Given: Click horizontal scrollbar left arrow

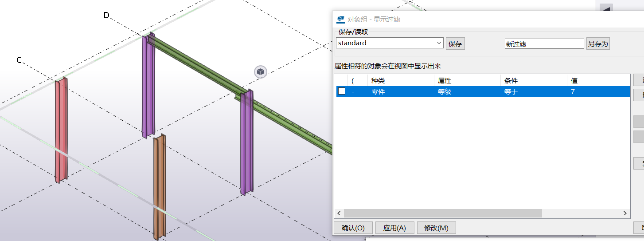Looking at the screenshot, I should [339, 213].
